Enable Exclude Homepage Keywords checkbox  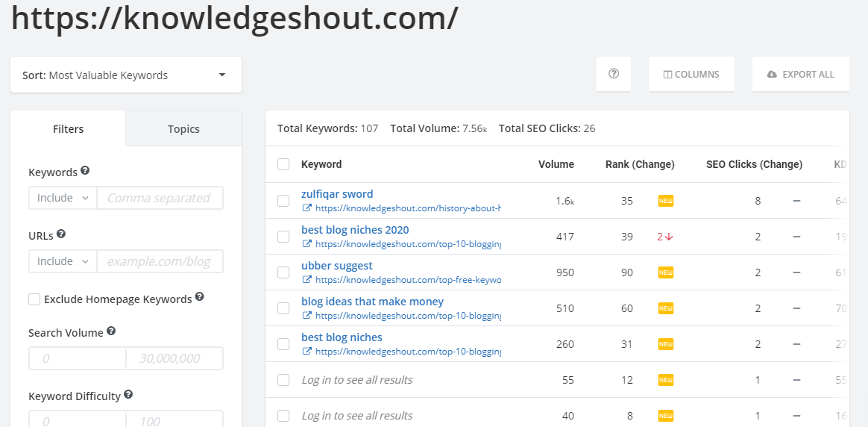point(34,299)
